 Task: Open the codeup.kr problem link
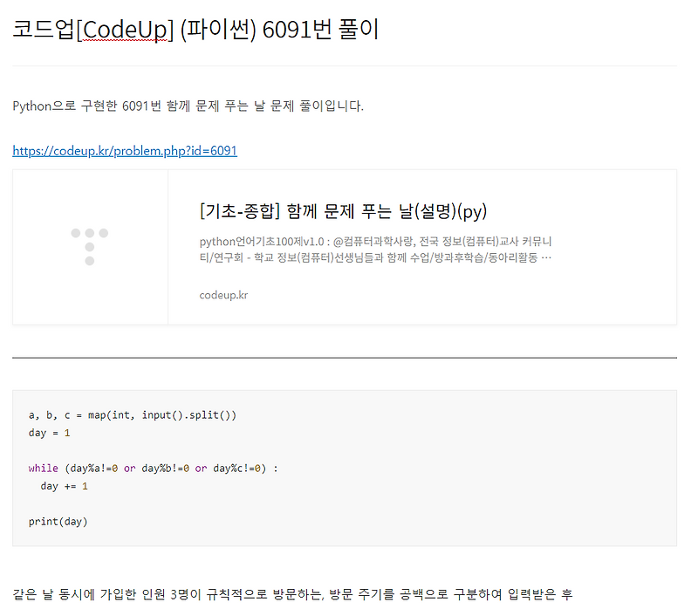[x=123, y=150]
